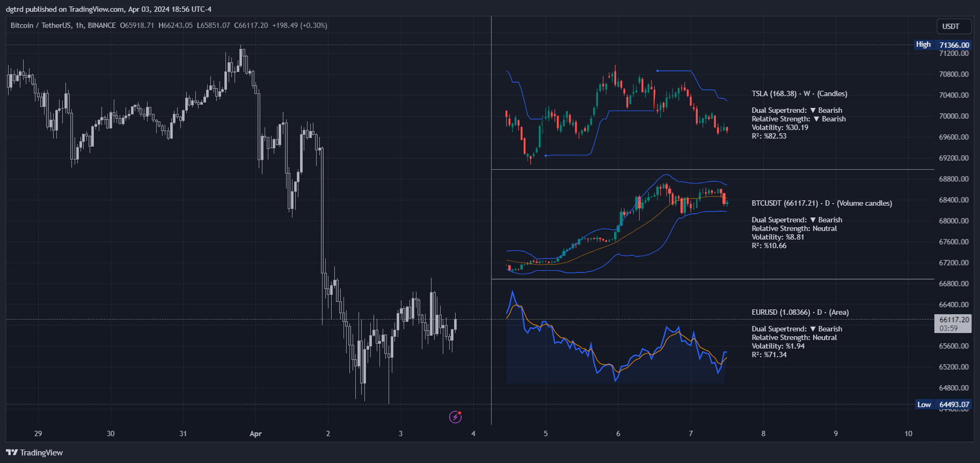980x463 pixels.
Task: Click the BTCUSDT (66117.21) D label
Action: pos(822,203)
